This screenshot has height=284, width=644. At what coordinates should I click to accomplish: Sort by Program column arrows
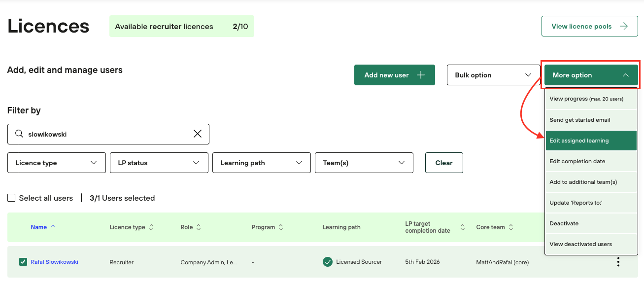pos(281,227)
